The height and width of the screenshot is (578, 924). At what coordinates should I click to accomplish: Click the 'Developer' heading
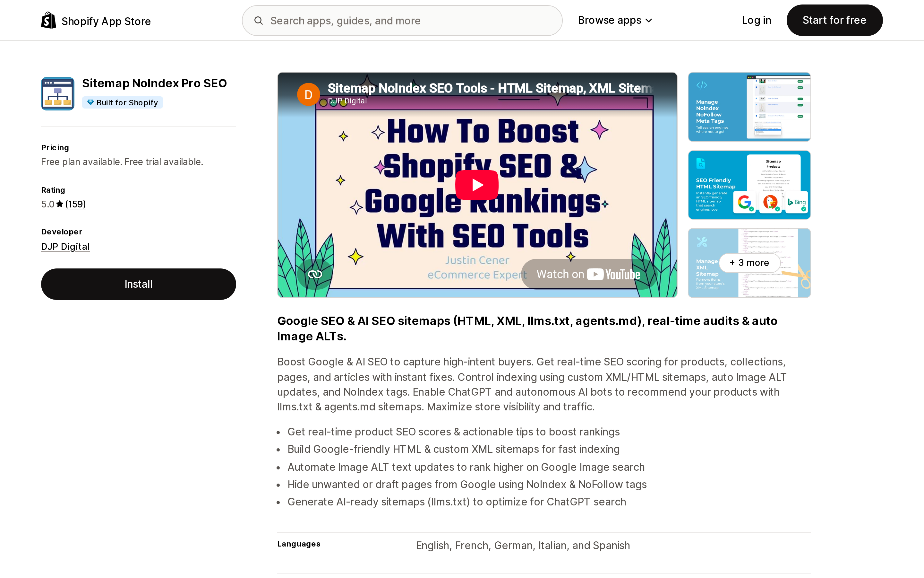tap(62, 232)
